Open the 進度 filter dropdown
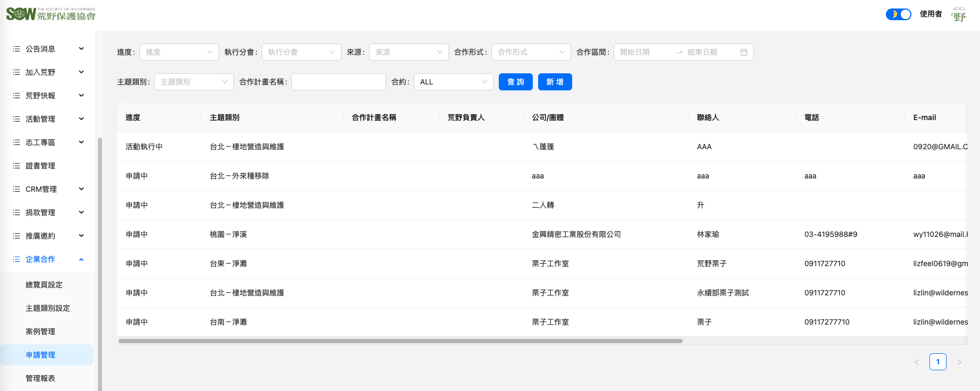The image size is (980, 391). tap(179, 52)
